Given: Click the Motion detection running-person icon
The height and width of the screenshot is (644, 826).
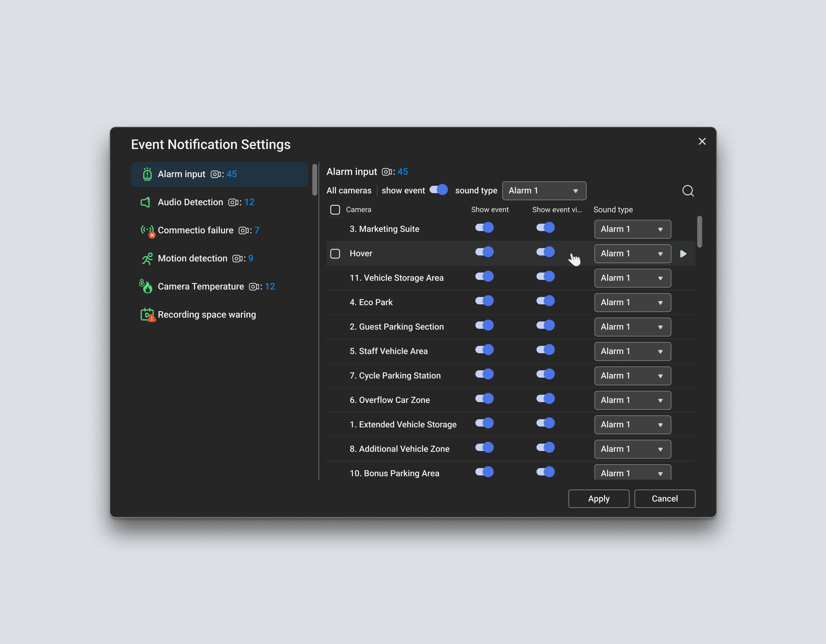Looking at the screenshot, I should point(147,259).
